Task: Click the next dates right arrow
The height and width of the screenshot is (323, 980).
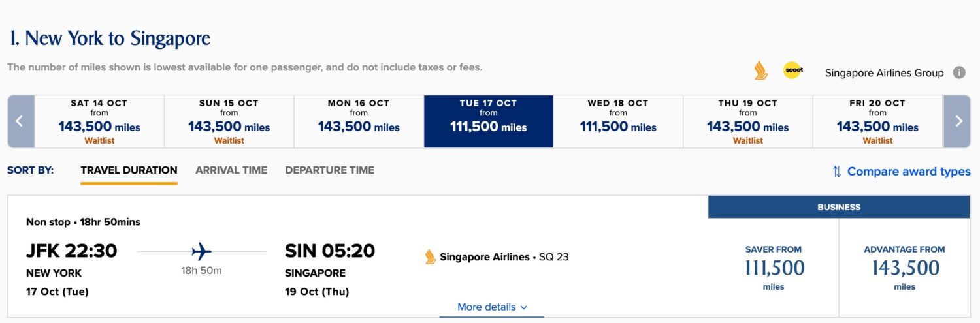Action: (x=957, y=121)
